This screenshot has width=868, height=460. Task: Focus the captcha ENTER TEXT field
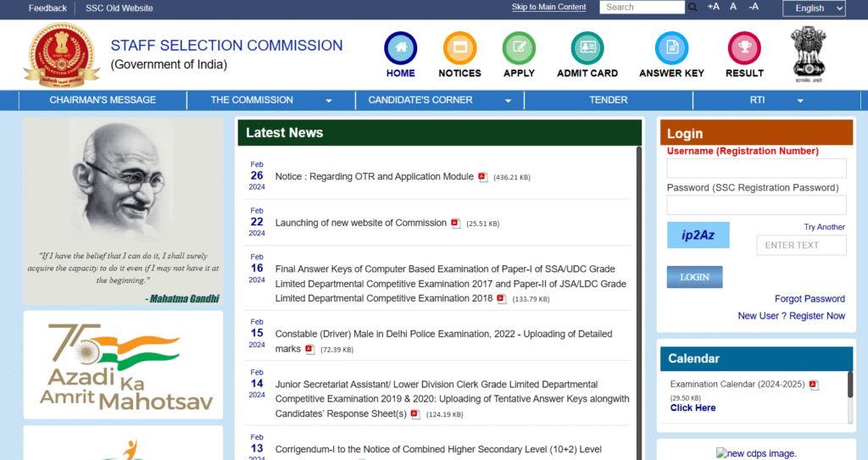coord(802,245)
